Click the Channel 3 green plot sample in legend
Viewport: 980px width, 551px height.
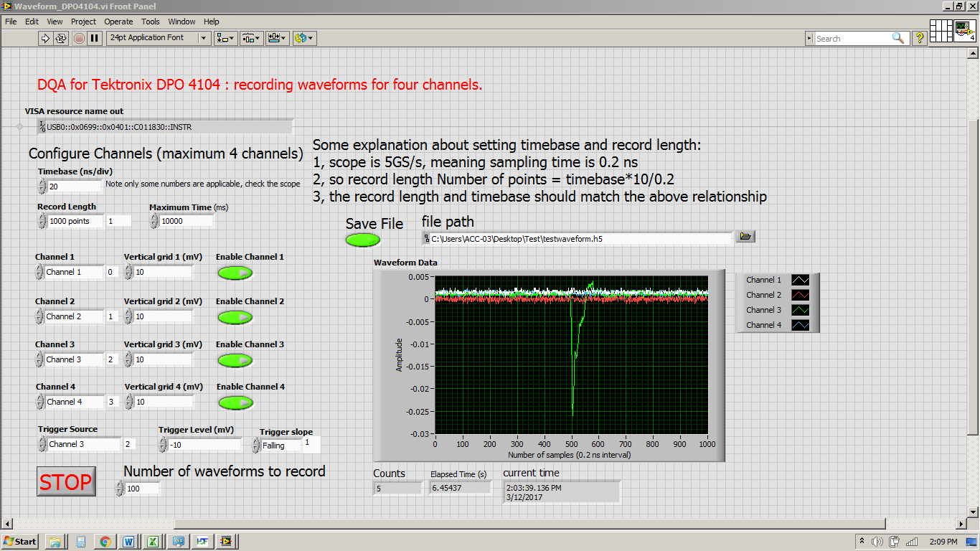[x=800, y=310]
